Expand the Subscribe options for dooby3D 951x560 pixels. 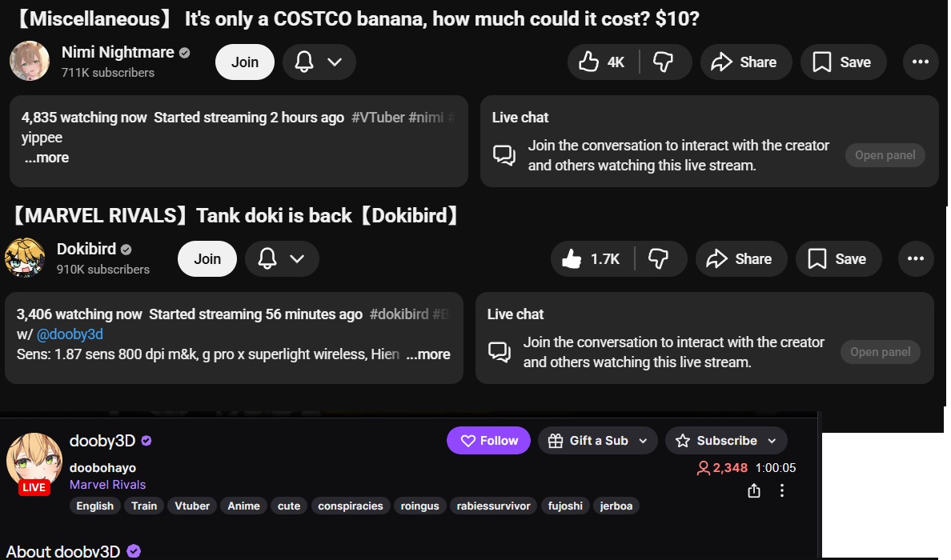(x=726, y=441)
